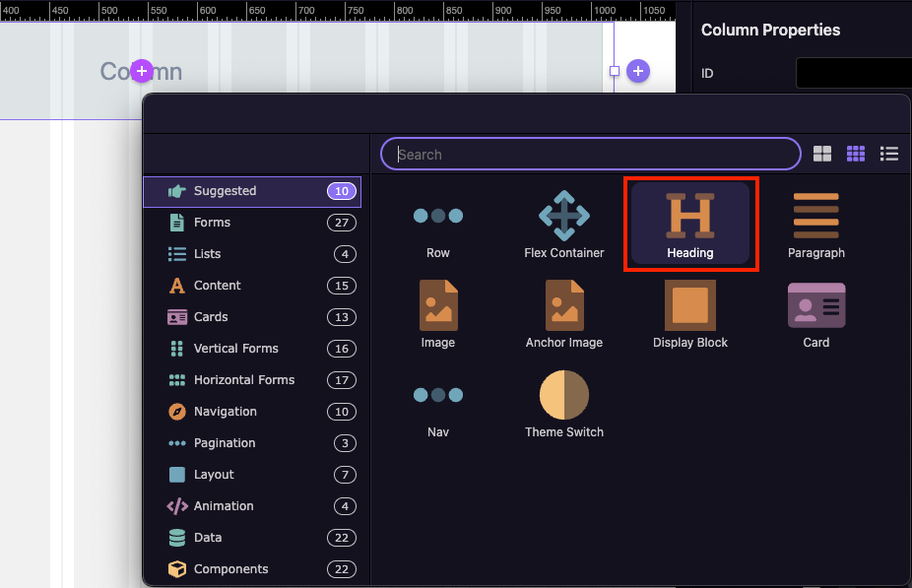Choose the Anchor Image component

pyautogui.click(x=564, y=315)
